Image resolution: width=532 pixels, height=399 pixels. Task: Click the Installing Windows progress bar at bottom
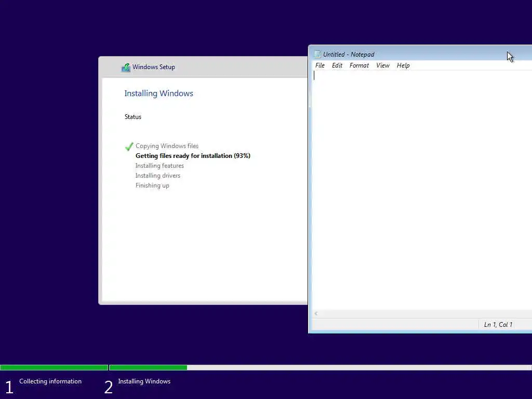pyautogui.click(x=320, y=367)
